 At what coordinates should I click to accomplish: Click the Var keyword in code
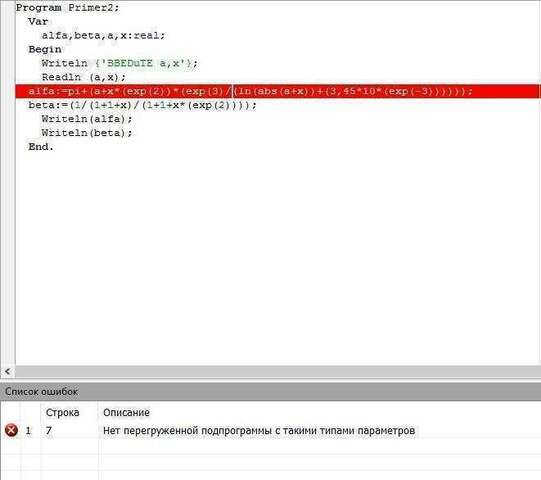pos(38,21)
